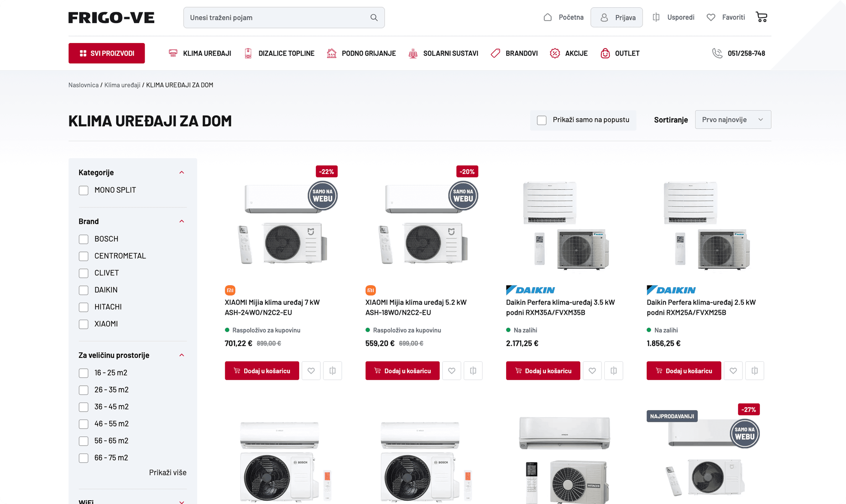Open the Prvo najnovije sorting dropdown
The image size is (846, 504).
733,120
